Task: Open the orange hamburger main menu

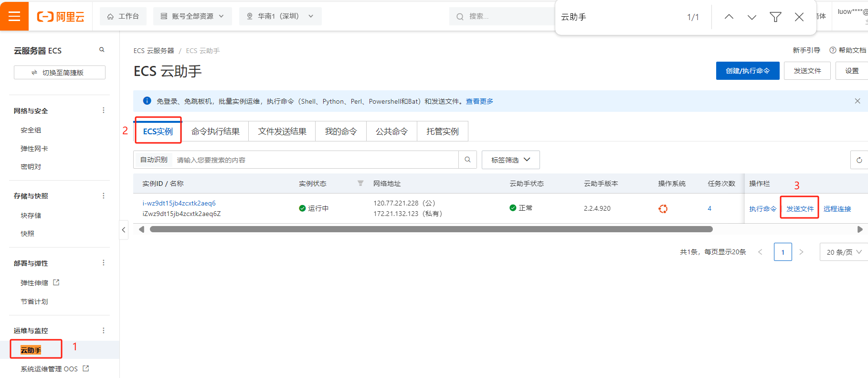Action: click(x=14, y=16)
